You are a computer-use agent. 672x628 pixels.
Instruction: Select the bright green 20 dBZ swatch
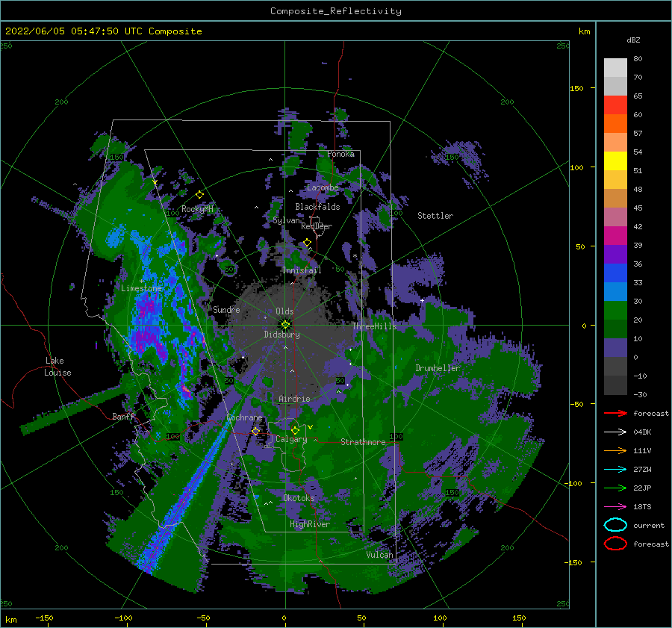click(615, 311)
